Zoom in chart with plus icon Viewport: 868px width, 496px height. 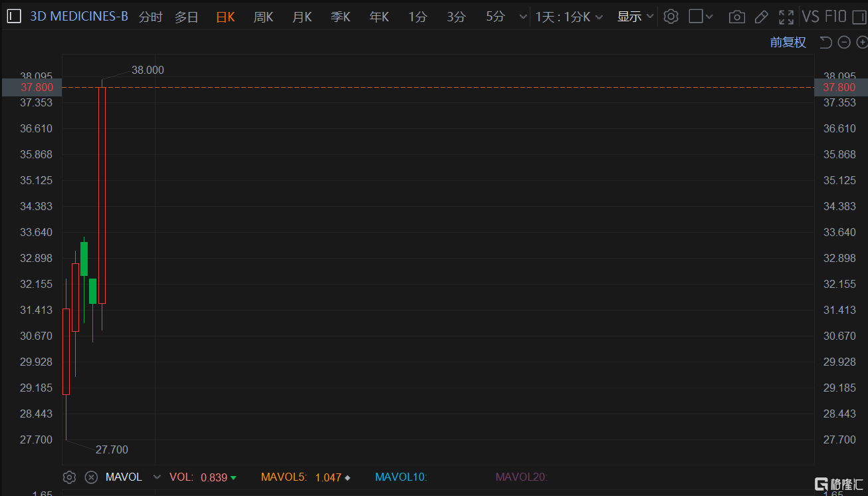862,43
